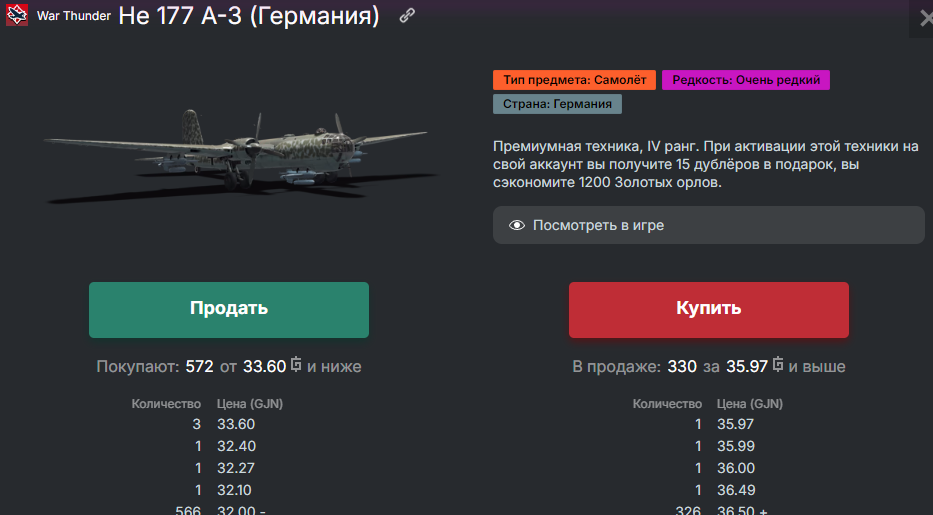Click sell listing price 35.99
Screen dimensions: 933x515
[x=735, y=446]
